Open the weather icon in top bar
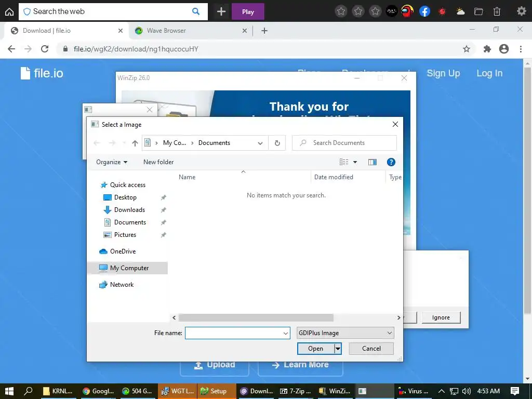Screen dimensions: 532x399 (460, 11)
